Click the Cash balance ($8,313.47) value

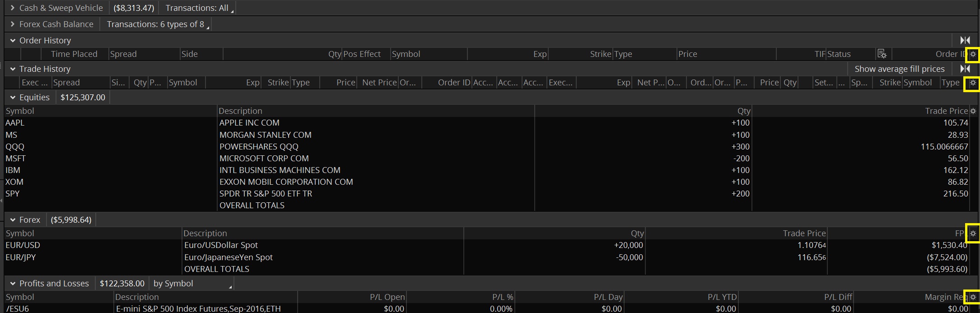[134, 8]
